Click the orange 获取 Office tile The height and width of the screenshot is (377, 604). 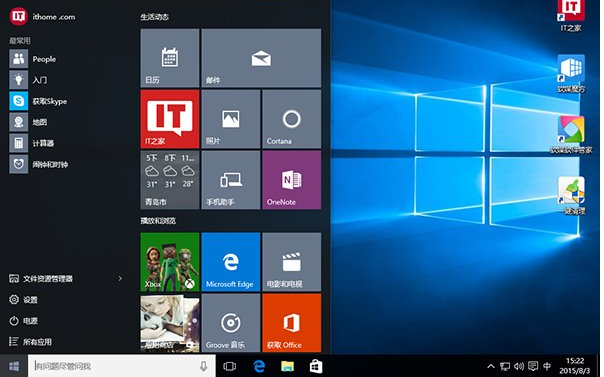pyautogui.click(x=292, y=323)
